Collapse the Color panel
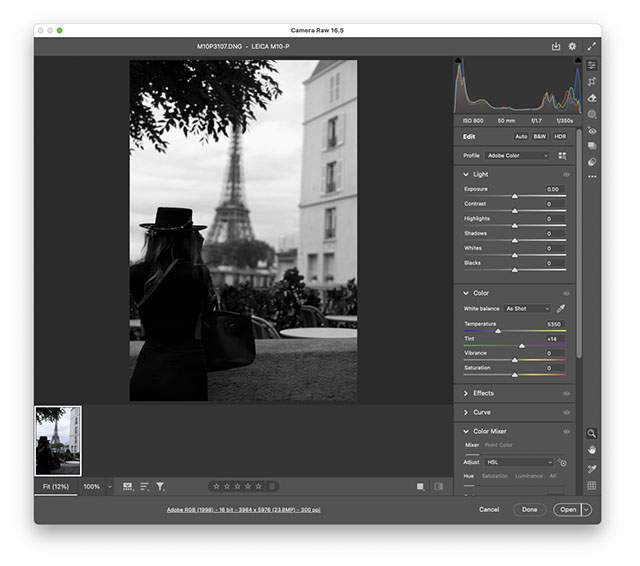 click(466, 293)
